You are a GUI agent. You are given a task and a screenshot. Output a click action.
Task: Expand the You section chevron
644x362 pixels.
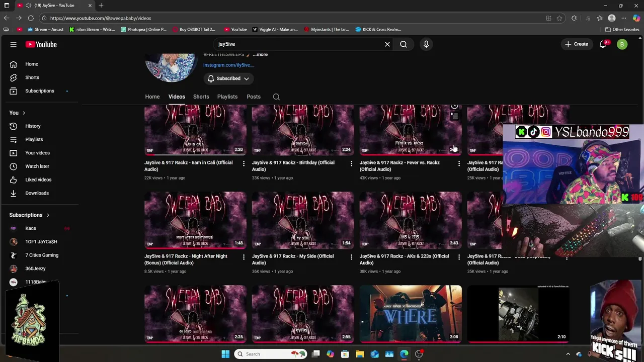coord(24,113)
